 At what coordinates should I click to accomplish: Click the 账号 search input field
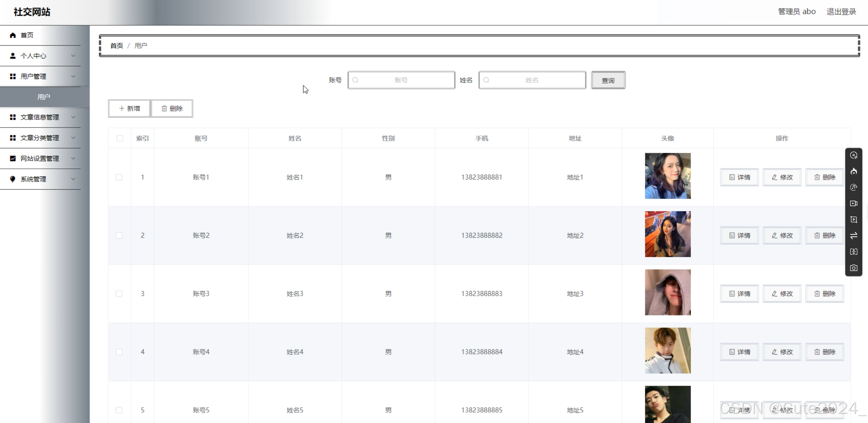[x=401, y=80]
